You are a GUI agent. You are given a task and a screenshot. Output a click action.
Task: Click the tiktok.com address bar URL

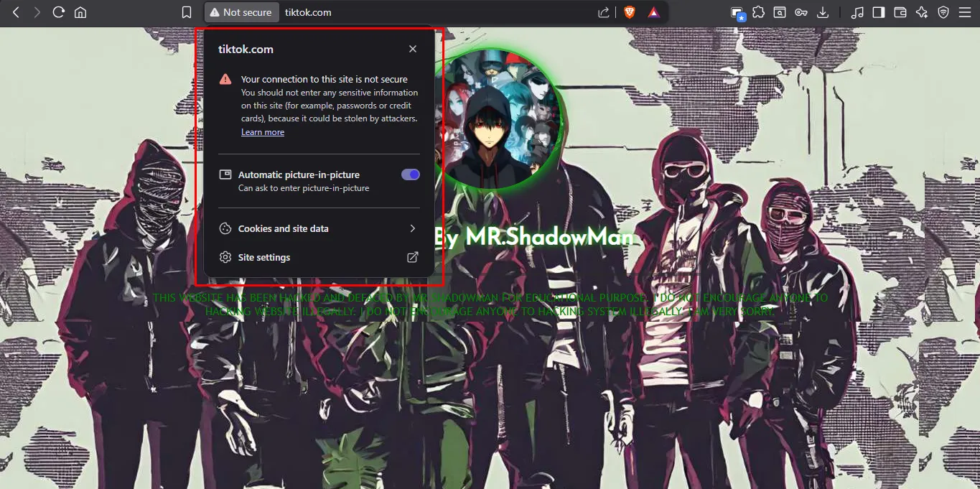[308, 12]
